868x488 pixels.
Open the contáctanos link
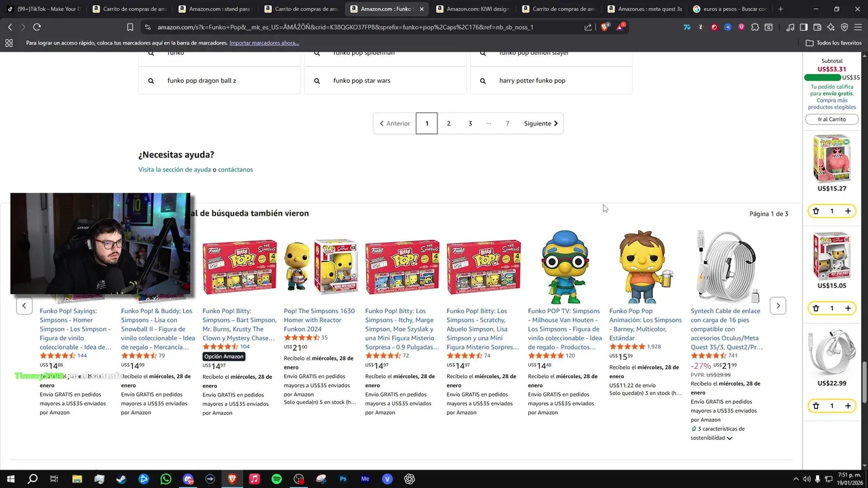click(235, 169)
